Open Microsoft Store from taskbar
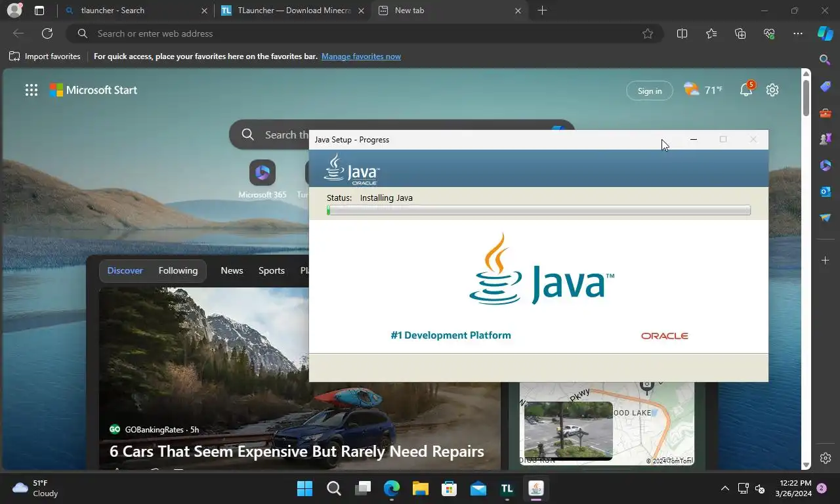The image size is (840, 504). tap(450, 489)
